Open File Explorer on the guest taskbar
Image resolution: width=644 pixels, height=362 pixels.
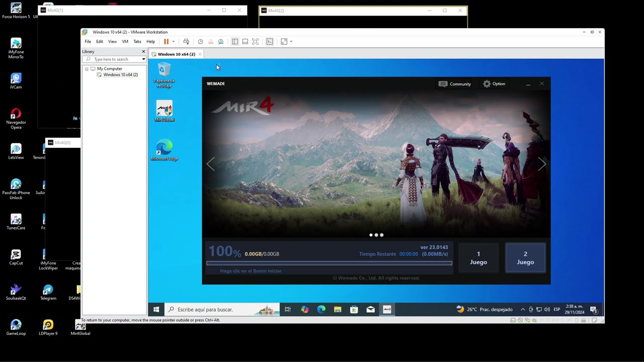[x=338, y=309]
